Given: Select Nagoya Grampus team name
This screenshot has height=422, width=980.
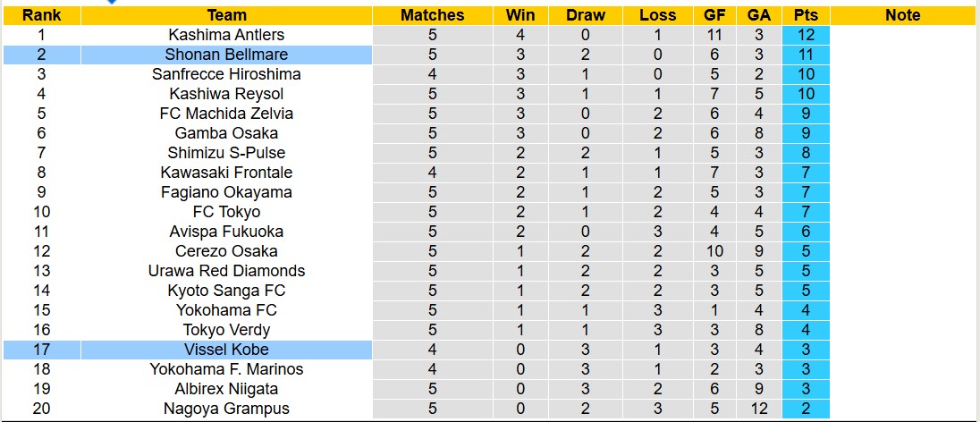Looking at the screenshot, I should click(226, 409).
